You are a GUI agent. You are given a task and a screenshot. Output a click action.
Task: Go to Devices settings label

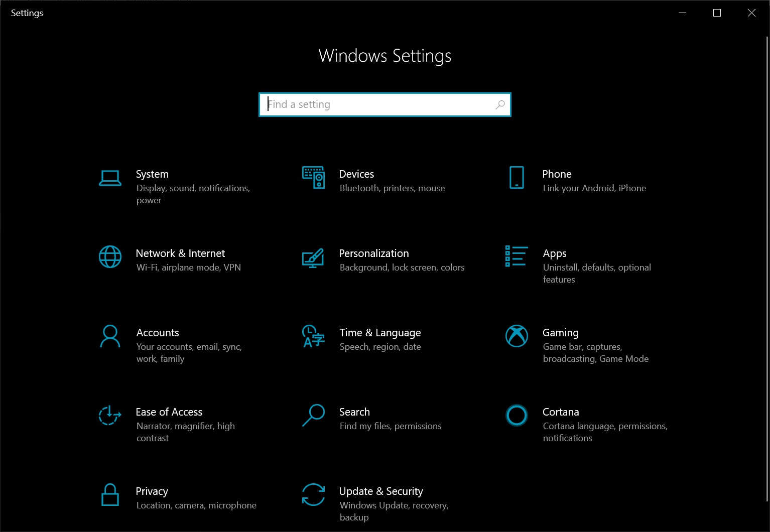tap(356, 174)
